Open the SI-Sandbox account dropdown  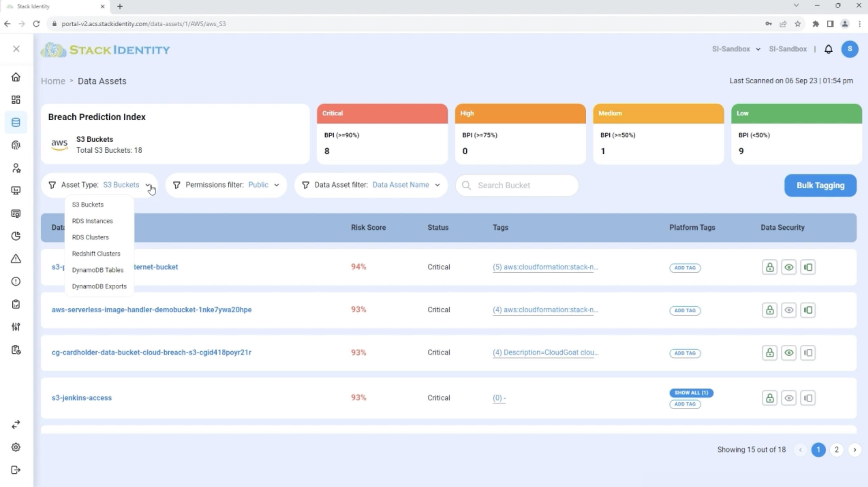(736, 49)
